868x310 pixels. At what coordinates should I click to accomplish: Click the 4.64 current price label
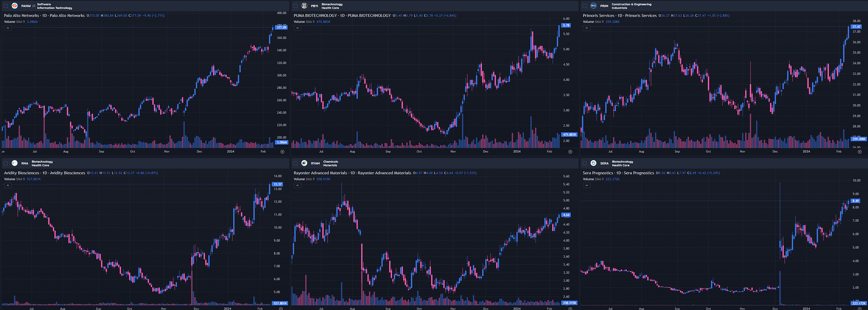566,215
